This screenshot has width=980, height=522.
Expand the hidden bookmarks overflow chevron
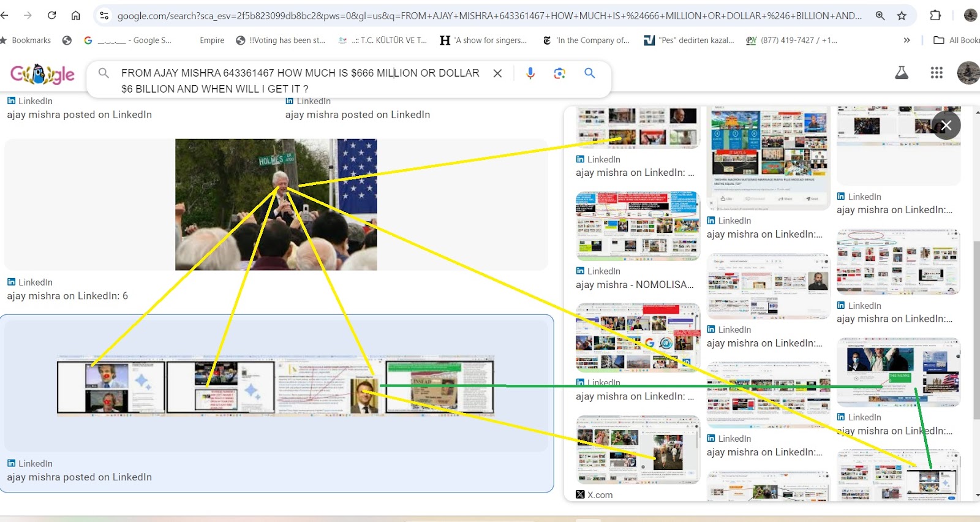point(907,40)
